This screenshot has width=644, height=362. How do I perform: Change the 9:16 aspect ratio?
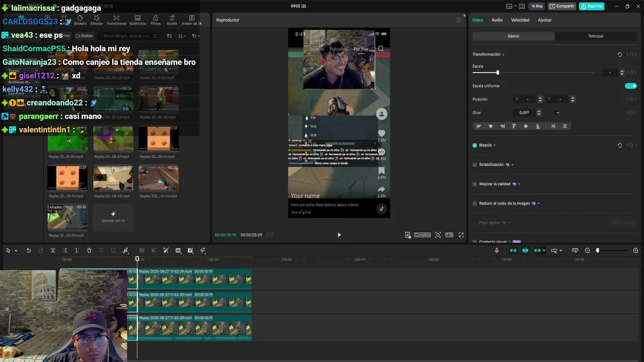[449, 235]
